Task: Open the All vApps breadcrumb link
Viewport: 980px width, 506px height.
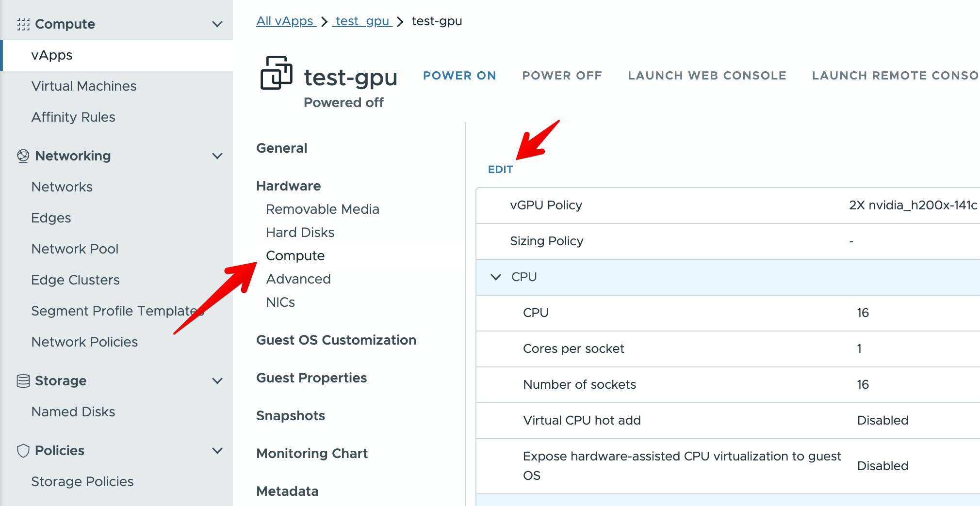Action: 286,21
